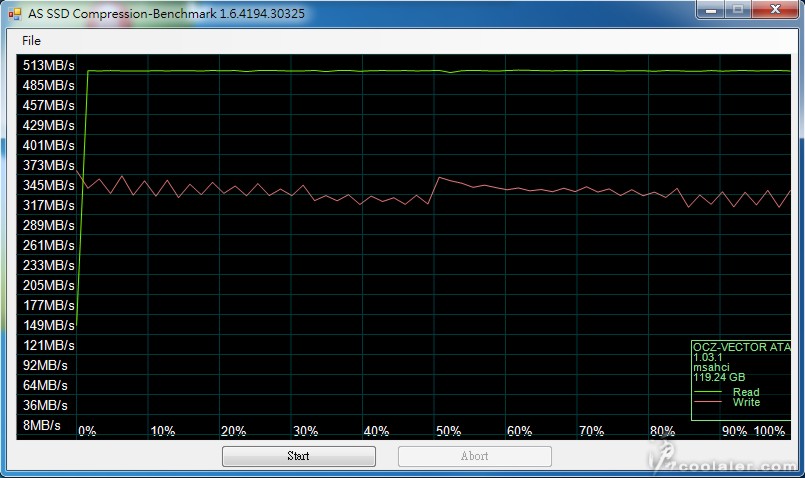Maximize the benchmark window
805x478 pixels.
(738, 10)
